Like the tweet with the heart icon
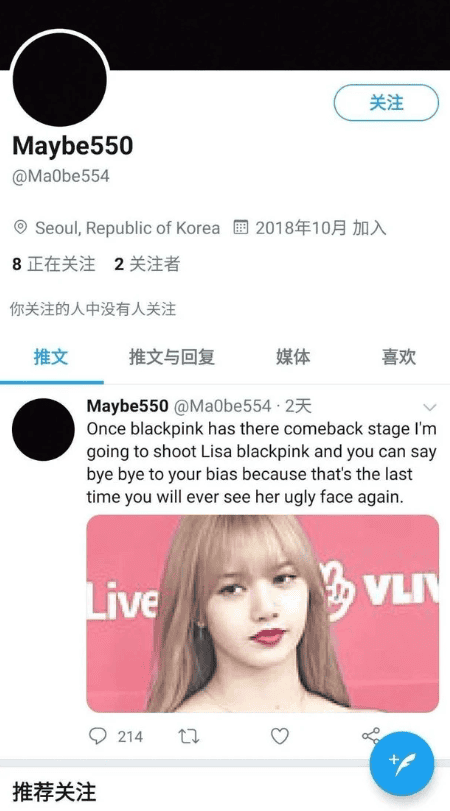Viewport: 450px width, 811px height. (280, 736)
